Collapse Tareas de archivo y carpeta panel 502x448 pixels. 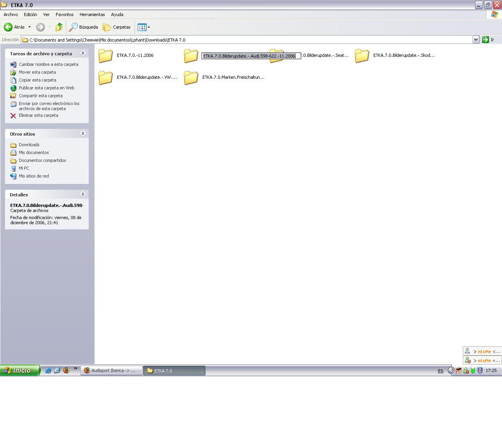(83, 53)
